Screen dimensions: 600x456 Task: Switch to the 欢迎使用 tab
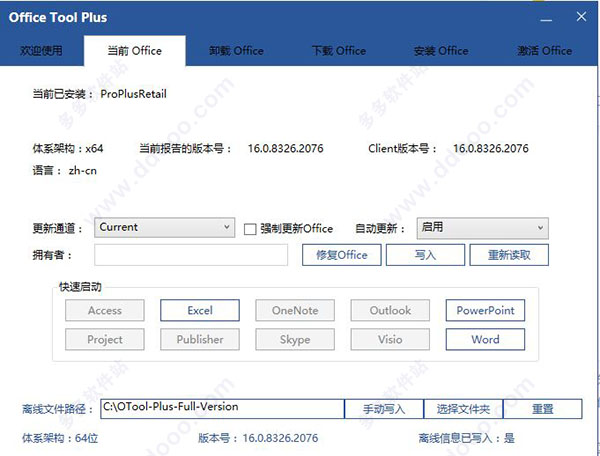(x=41, y=50)
